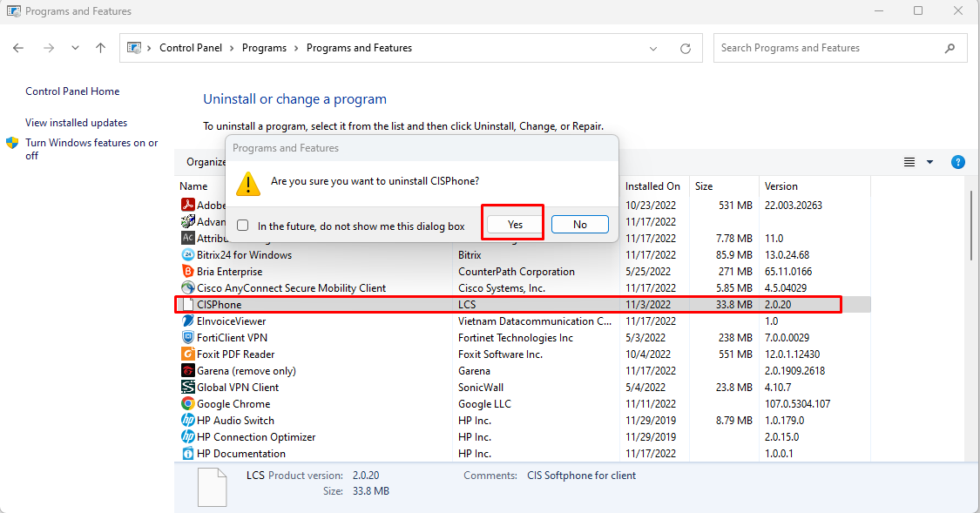The height and width of the screenshot is (513, 980).
Task: Click version 107.0.5304.107
Action: coord(797,404)
